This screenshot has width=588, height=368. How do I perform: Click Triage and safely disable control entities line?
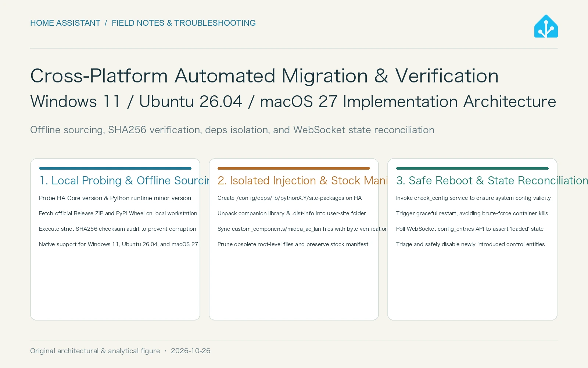[x=470, y=244]
